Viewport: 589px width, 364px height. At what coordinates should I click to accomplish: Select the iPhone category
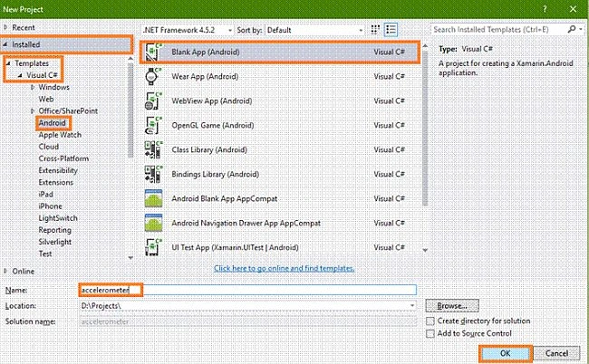pos(51,206)
